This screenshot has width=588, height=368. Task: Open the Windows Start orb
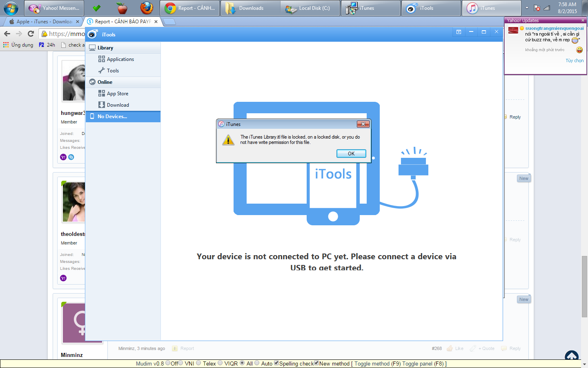tap(11, 8)
